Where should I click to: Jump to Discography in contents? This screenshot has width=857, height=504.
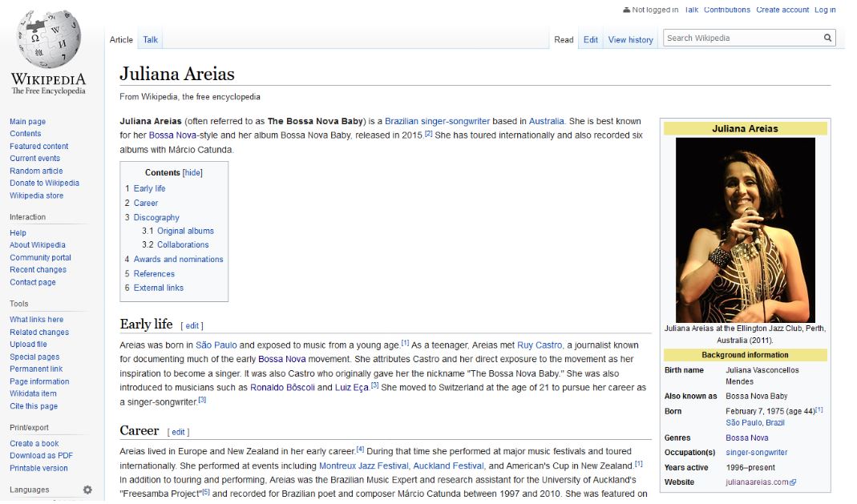click(x=156, y=217)
